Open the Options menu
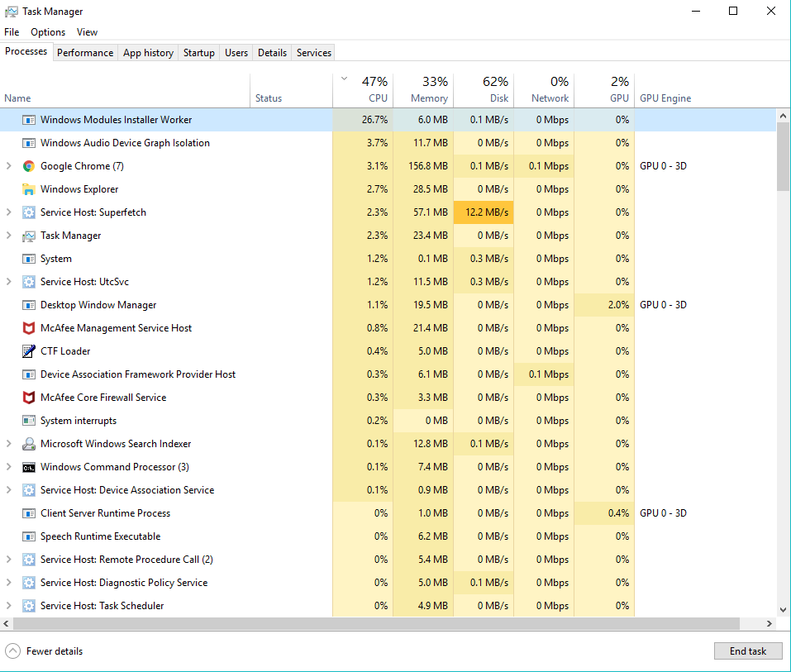Image resolution: width=791 pixels, height=672 pixels. point(48,31)
